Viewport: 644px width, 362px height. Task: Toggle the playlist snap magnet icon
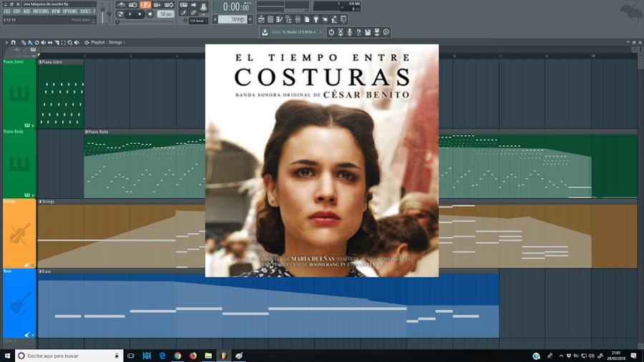coord(13,43)
